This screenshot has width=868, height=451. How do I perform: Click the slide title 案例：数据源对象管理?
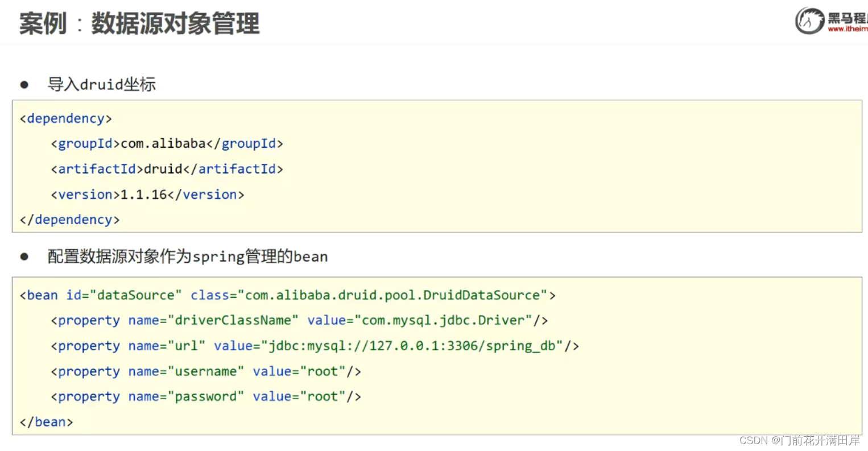click(x=139, y=23)
